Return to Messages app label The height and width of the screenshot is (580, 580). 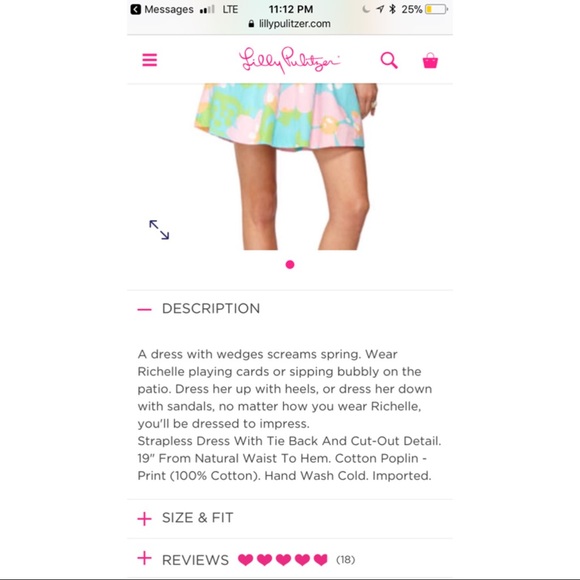pos(169,9)
